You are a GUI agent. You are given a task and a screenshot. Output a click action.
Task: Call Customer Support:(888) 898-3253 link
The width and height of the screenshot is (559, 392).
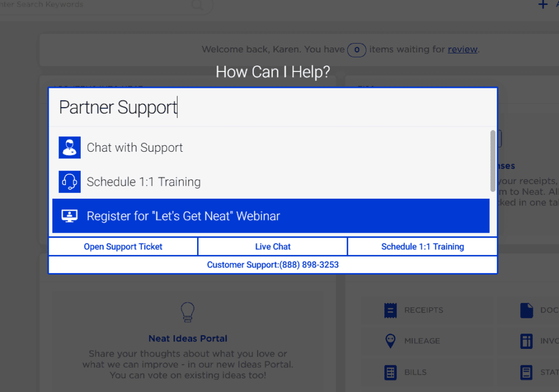[273, 265]
